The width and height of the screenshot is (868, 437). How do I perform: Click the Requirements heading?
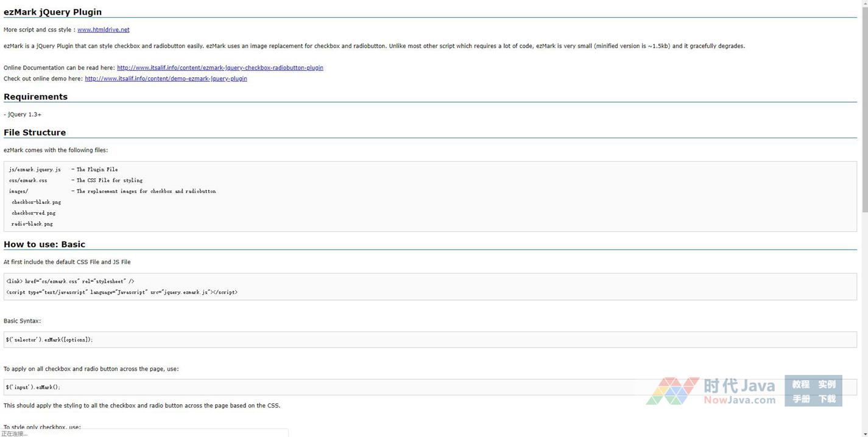pos(35,97)
